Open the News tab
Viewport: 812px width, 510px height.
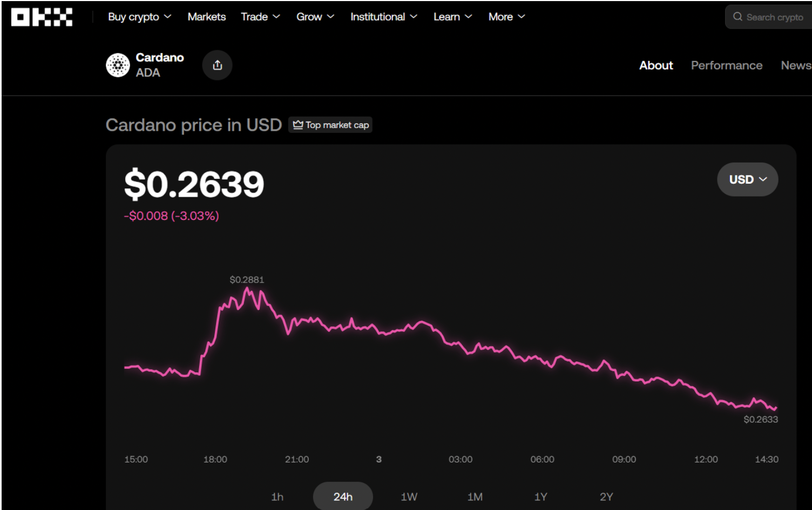[x=795, y=65]
